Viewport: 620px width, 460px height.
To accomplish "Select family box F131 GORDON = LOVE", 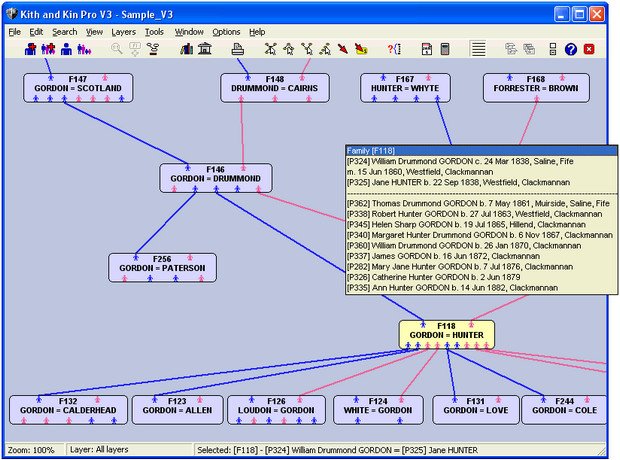I will [x=476, y=410].
